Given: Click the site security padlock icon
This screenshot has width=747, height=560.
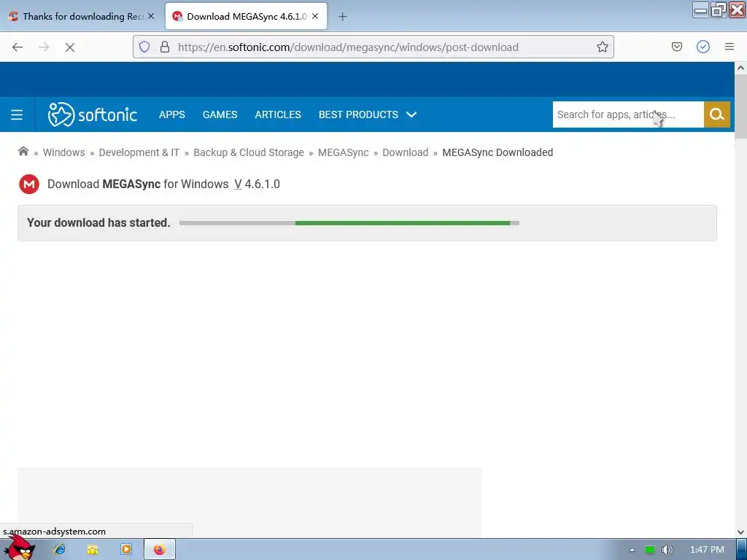Looking at the screenshot, I should pyautogui.click(x=165, y=47).
